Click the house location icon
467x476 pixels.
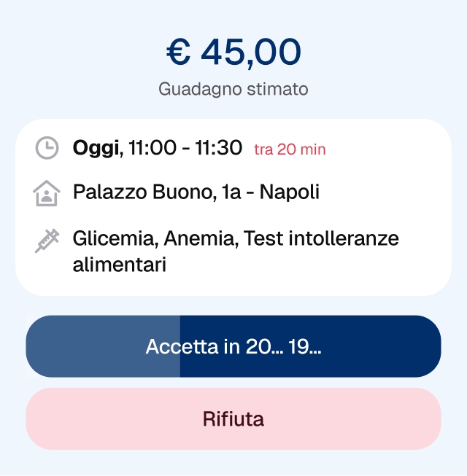47,193
